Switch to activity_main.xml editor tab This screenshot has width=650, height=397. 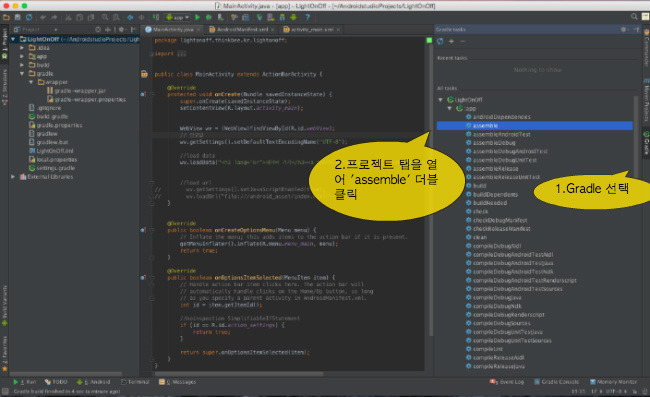coord(311,29)
